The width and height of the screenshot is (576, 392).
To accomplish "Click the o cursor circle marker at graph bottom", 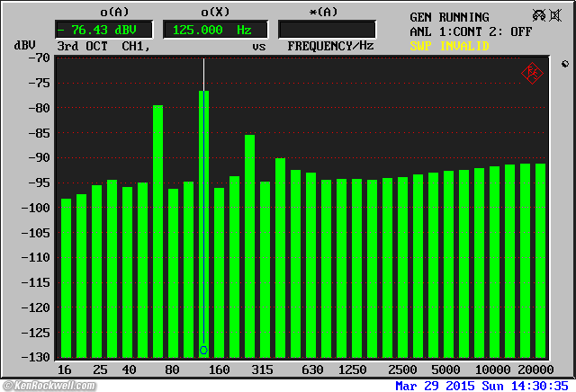I will (203, 350).
